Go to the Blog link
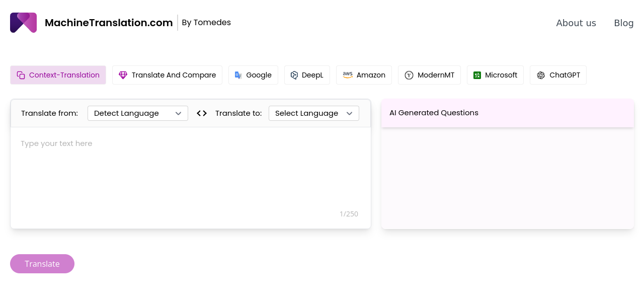Image resolution: width=644 pixels, height=302 pixels. pos(623,23)
